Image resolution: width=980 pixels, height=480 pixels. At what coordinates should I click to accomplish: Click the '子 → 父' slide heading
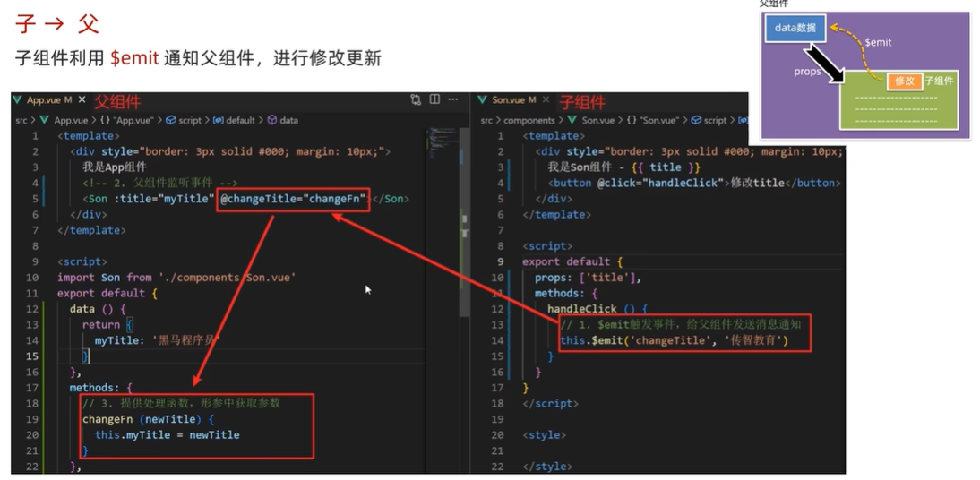click(x=56, y=24)
